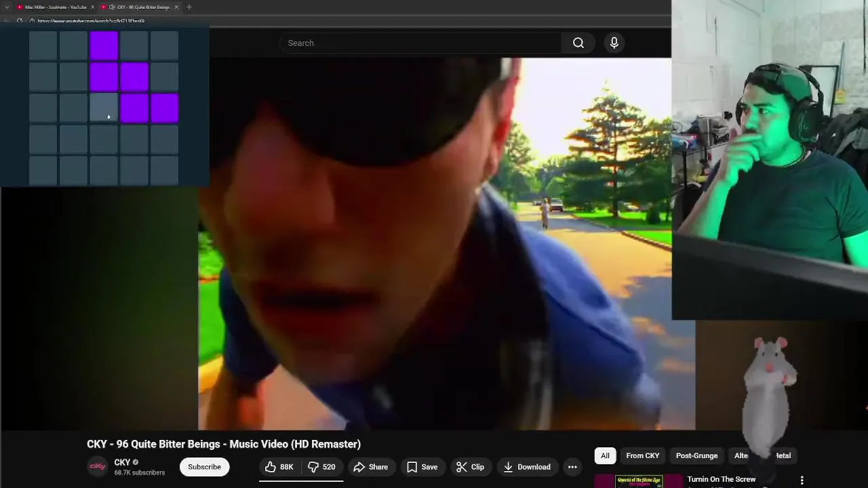Screen dimensions: 868x488
Task: Open options menu for Turnin On The Screw
Action: (802, 480)
